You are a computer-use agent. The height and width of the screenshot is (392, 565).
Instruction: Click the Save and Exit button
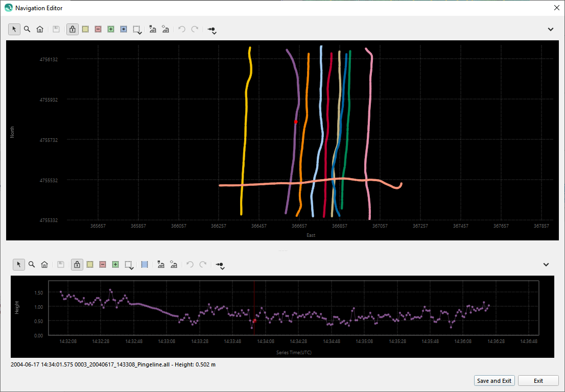click(x=494, y=381)
